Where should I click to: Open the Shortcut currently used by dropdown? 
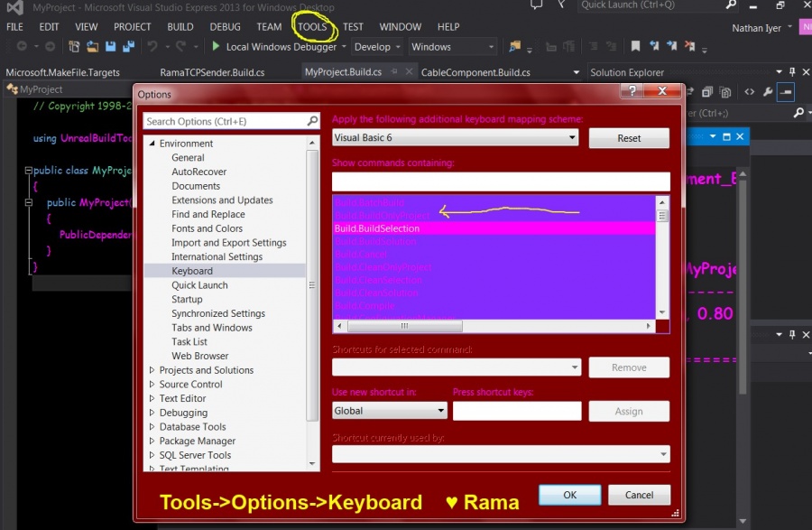coord(663,454)
